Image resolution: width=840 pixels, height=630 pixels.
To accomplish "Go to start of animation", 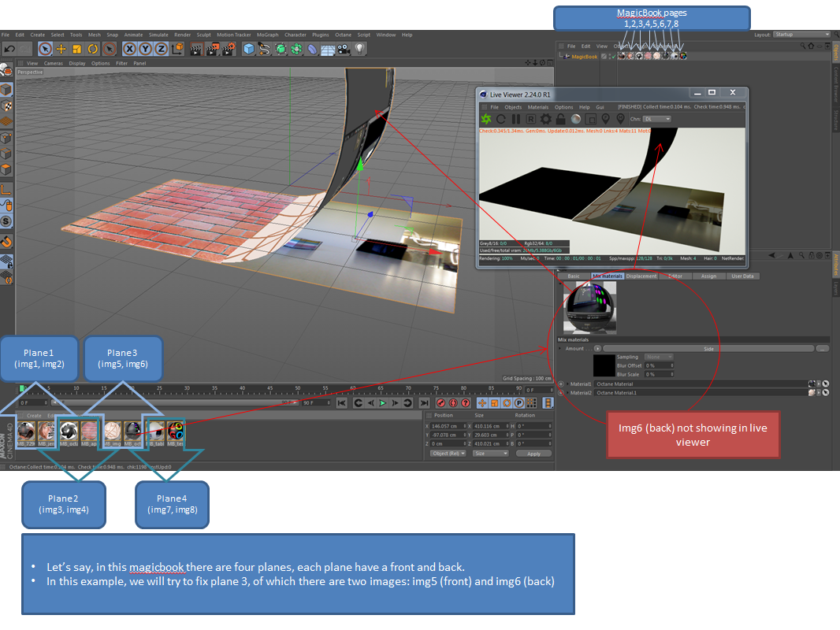I will click(341, 403).
